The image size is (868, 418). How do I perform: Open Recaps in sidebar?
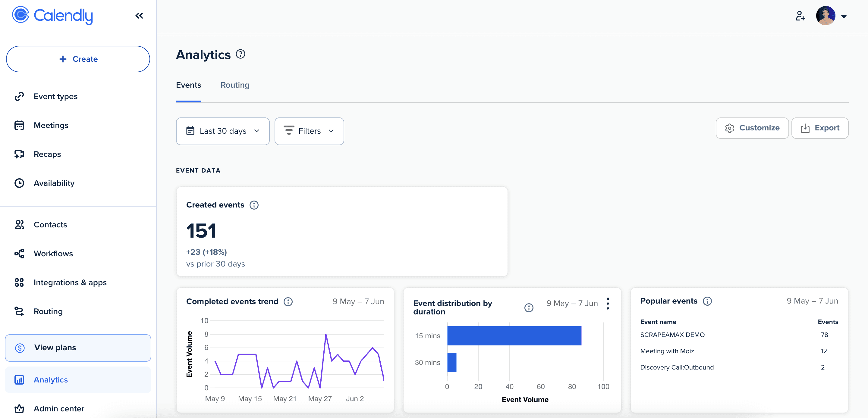tap(78, 154)
